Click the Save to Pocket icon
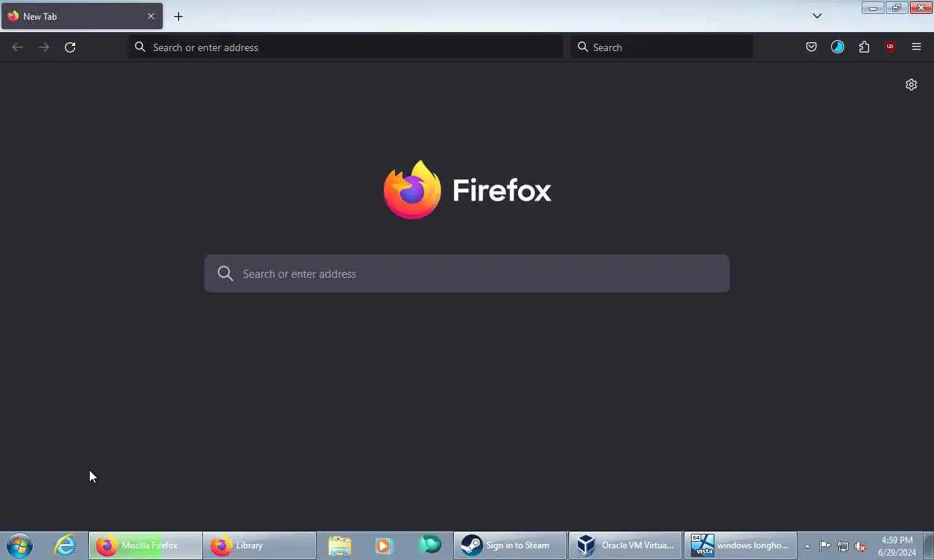 click(x=811, y=47)
